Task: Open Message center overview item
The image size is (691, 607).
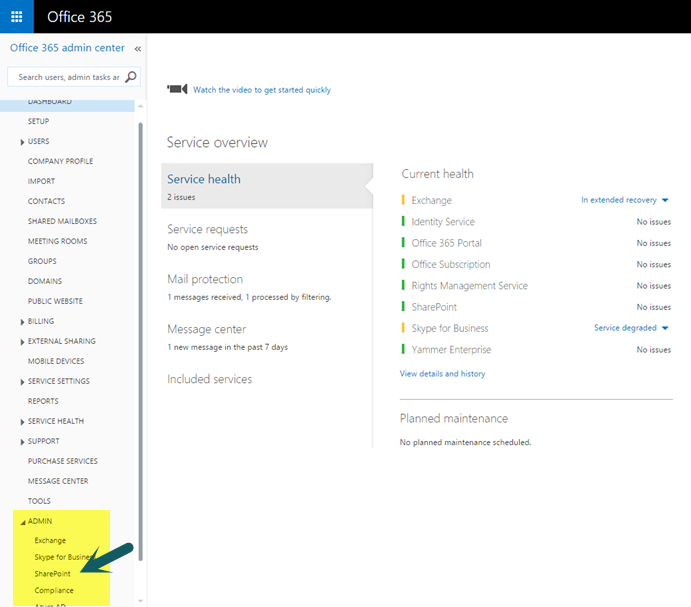Action: pos(206,329)
